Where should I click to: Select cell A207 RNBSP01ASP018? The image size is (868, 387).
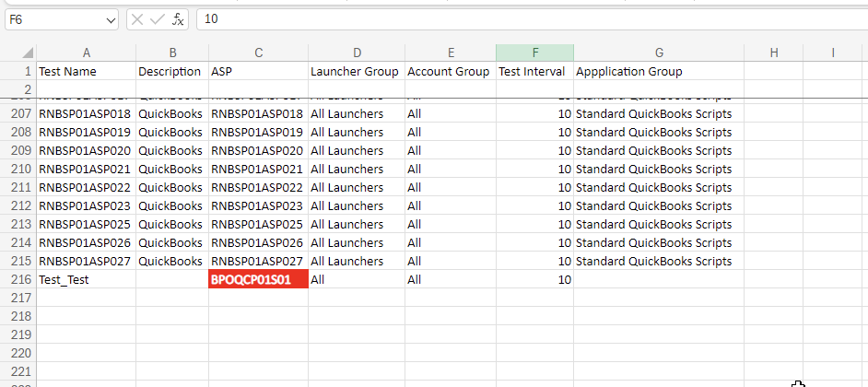86,114
